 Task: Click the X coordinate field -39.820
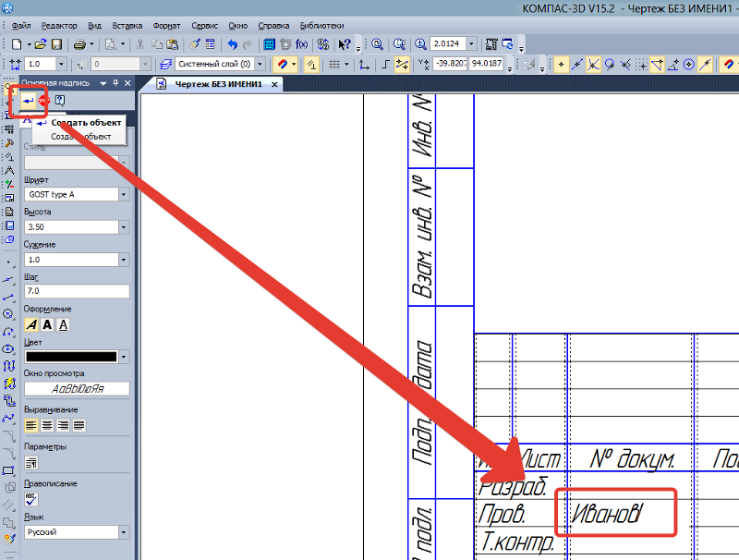(450, 64)
